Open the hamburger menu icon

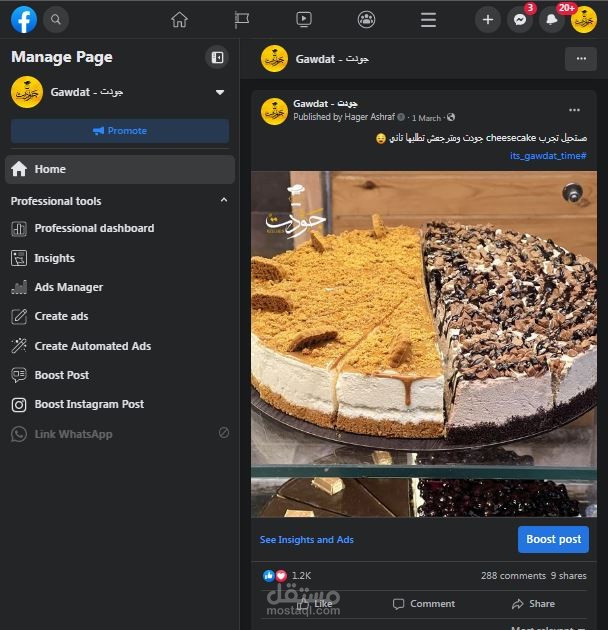(428, 19)
